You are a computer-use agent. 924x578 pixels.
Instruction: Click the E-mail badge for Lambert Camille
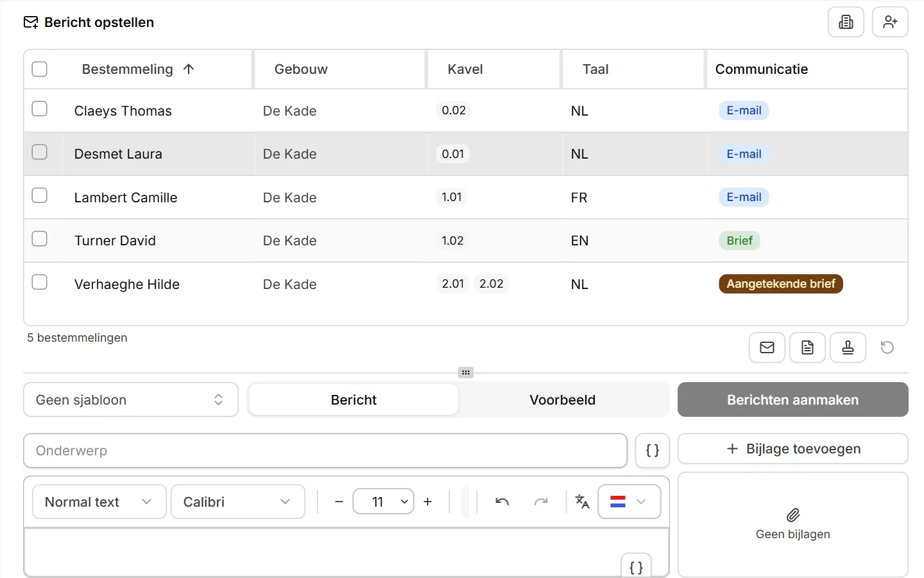click(x=744, y=197)
